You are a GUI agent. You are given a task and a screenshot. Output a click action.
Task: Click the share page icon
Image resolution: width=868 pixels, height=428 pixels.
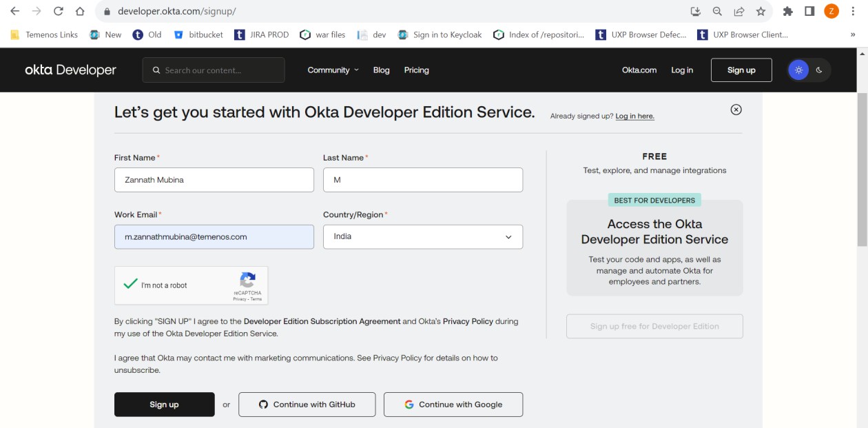click(739, 11)
